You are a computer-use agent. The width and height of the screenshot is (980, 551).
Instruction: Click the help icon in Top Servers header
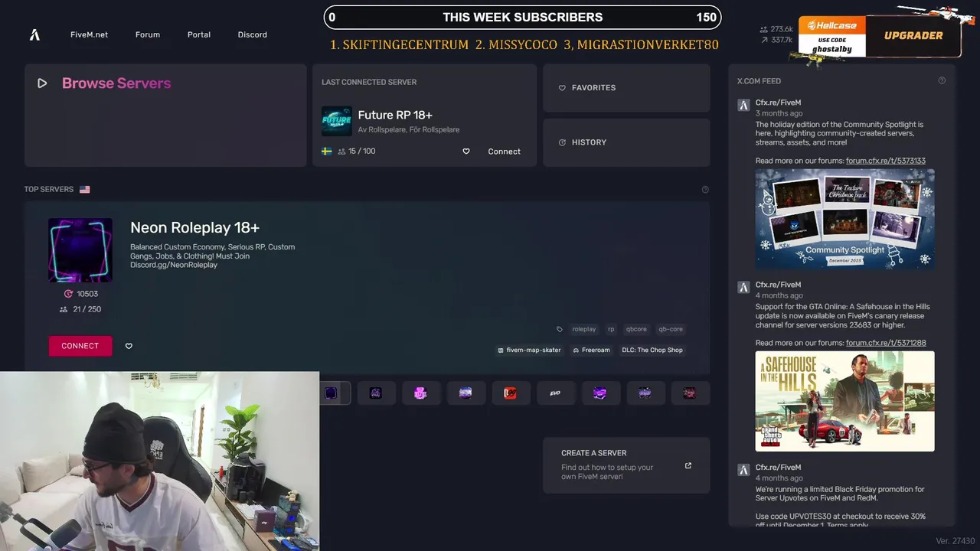pos(705,189)
